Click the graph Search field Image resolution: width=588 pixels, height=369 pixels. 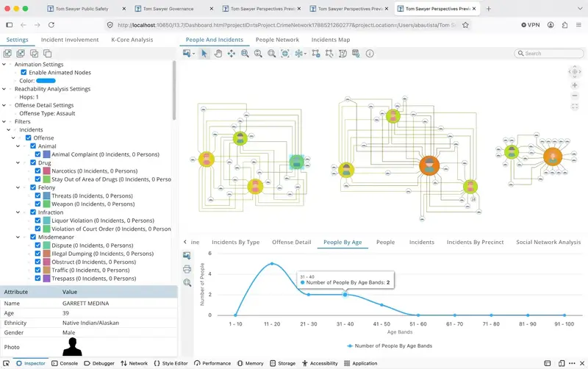coord(548,53)
